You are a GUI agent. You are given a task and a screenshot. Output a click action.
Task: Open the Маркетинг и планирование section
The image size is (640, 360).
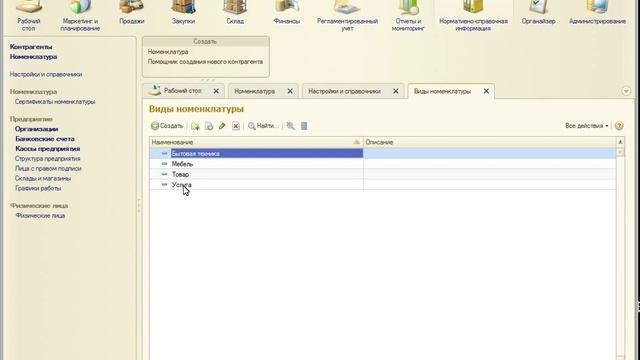click(80, 16)
